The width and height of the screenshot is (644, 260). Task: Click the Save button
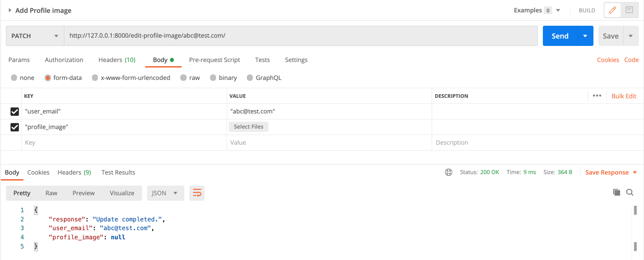point(610,36)
